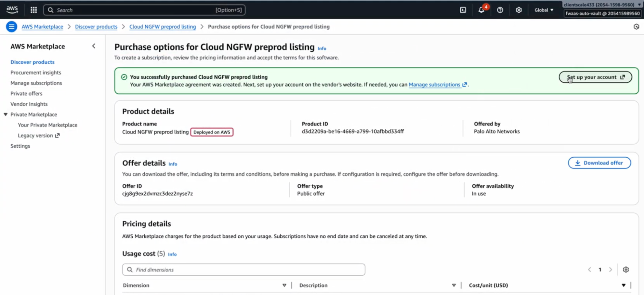Click AWS Marketplace breadcrumb link
Image resolution: width=644 pixels, height=295 pixels.
click(42, 27)
